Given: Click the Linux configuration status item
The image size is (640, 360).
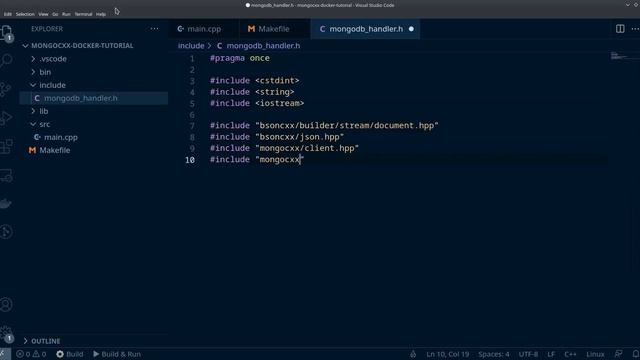Looking at the screenshot, I should [x=595, y=354].
